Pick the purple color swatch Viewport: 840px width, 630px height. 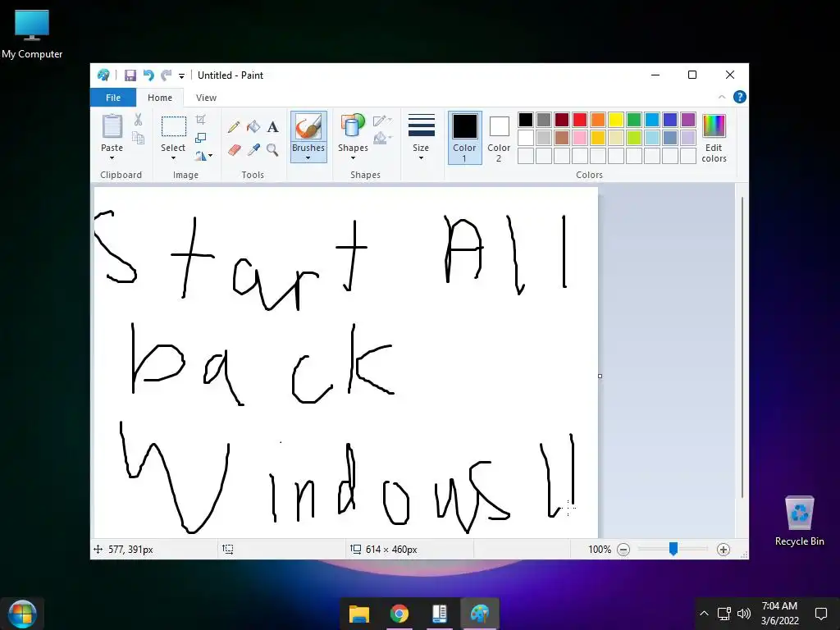(688, 120)
